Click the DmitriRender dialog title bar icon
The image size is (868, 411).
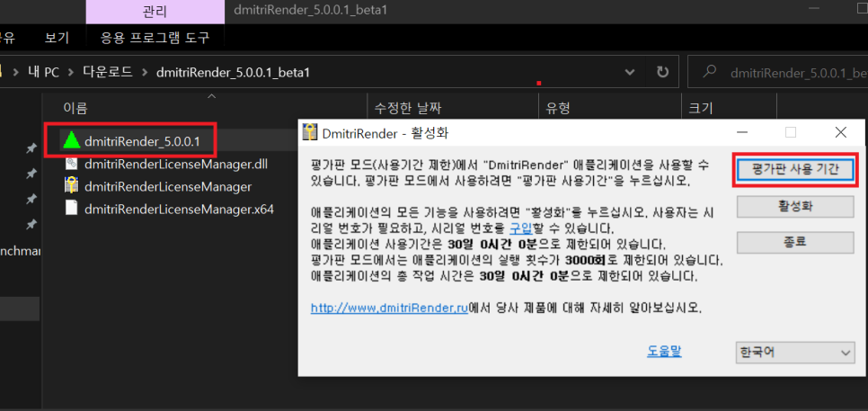coord(310,132)
